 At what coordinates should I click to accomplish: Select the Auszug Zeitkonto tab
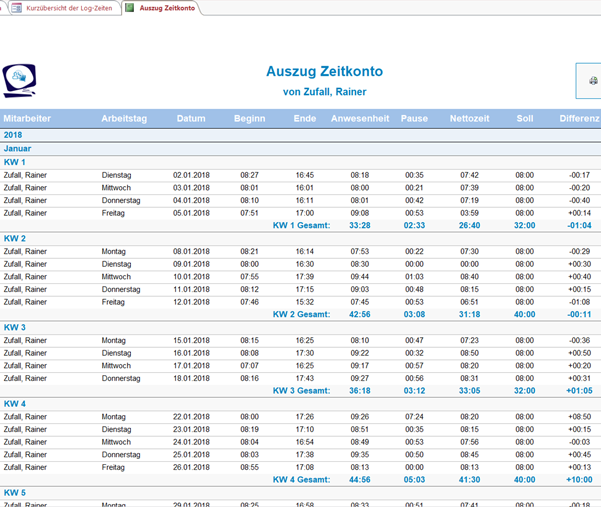click(163, 8)
